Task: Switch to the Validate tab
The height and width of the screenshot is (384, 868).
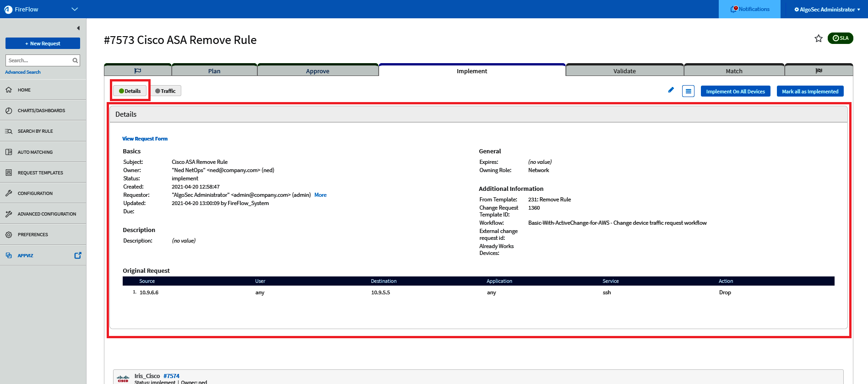Action: pos(624,71)
